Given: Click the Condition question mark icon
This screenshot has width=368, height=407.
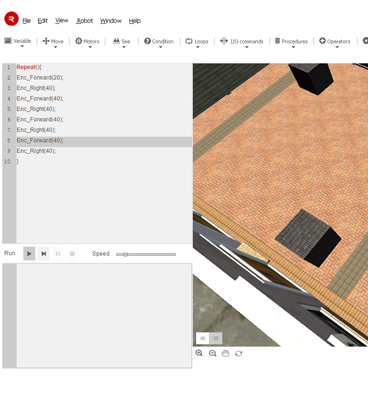Looking at the screenshot, I should [x=147, y=41].
